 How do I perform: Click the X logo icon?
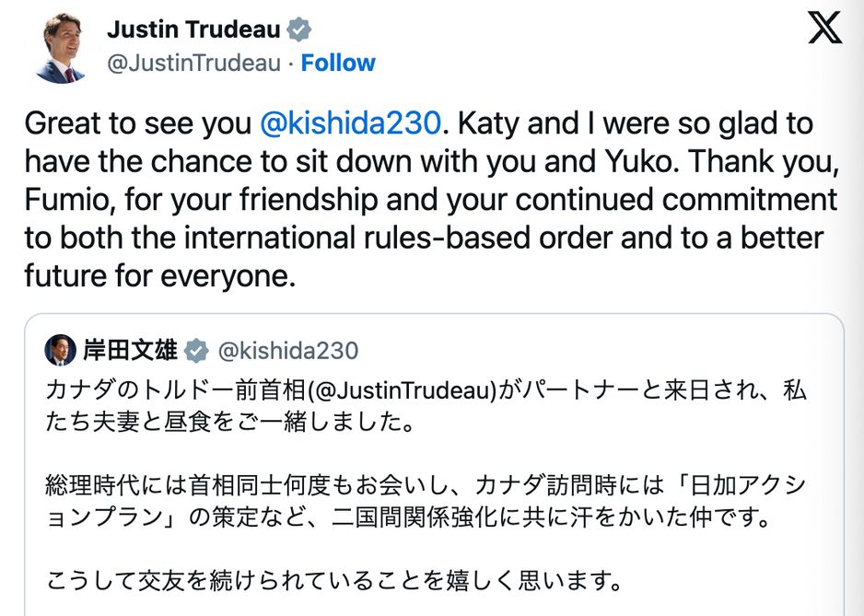(824, 28)
